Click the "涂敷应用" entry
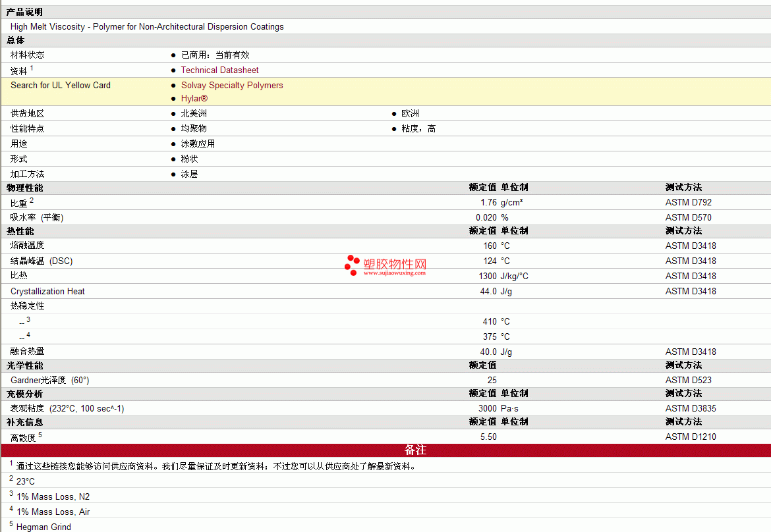771x532 pixels. [198, 144]
